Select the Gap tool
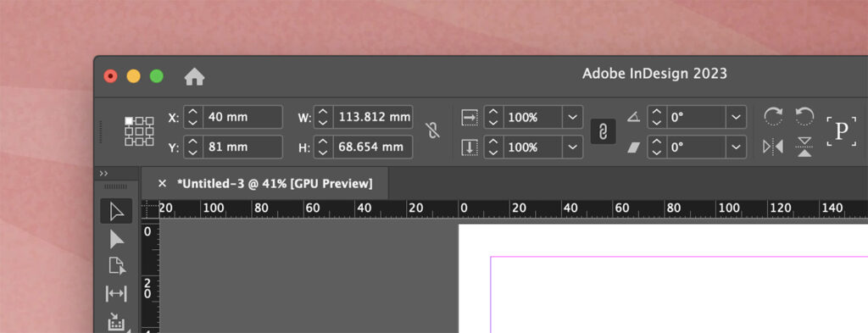This screenshot has height=333, width=868. [116, 294]
